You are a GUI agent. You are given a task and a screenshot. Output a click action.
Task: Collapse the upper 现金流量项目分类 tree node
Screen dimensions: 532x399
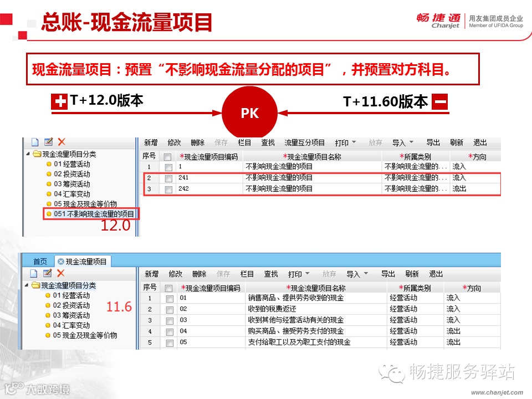pyautogui.click(x=28, y=154)
